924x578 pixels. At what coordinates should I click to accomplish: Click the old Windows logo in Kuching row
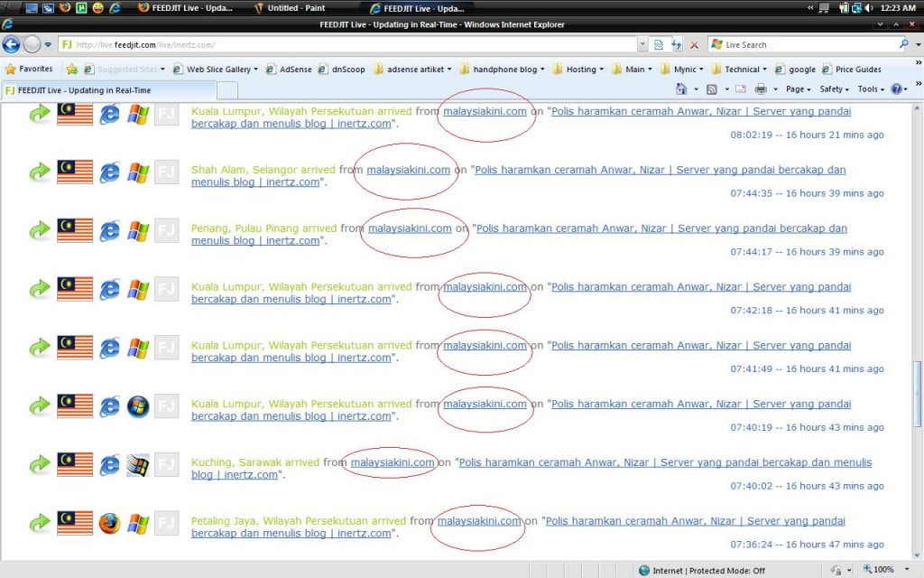[138, 465]
